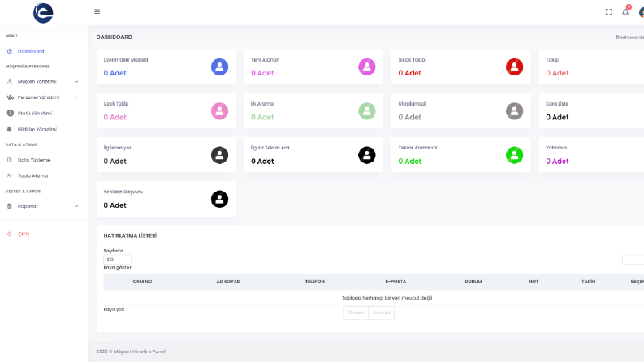
Task: Open the Sayfada records-per-page dropdown
Action: [117, 260]
